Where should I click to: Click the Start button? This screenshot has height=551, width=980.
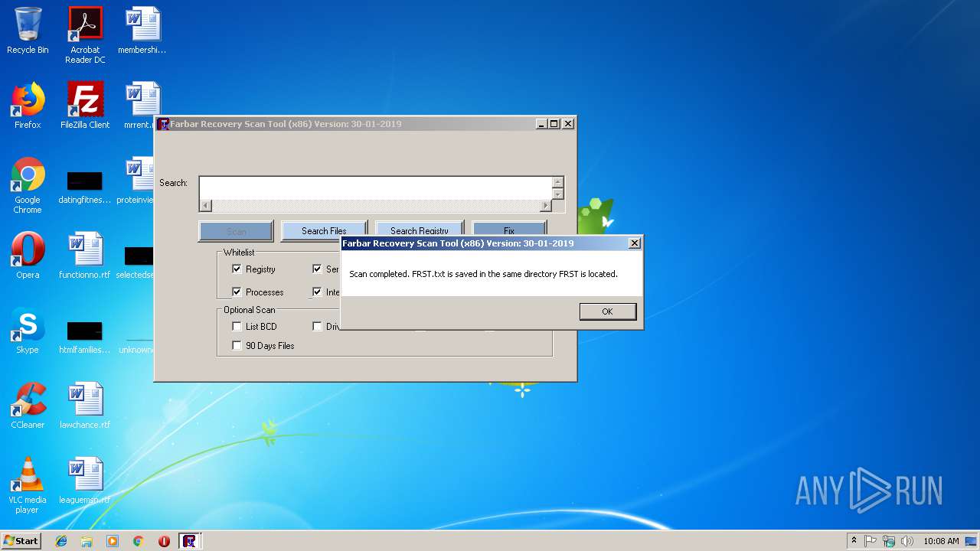(21, 540)
